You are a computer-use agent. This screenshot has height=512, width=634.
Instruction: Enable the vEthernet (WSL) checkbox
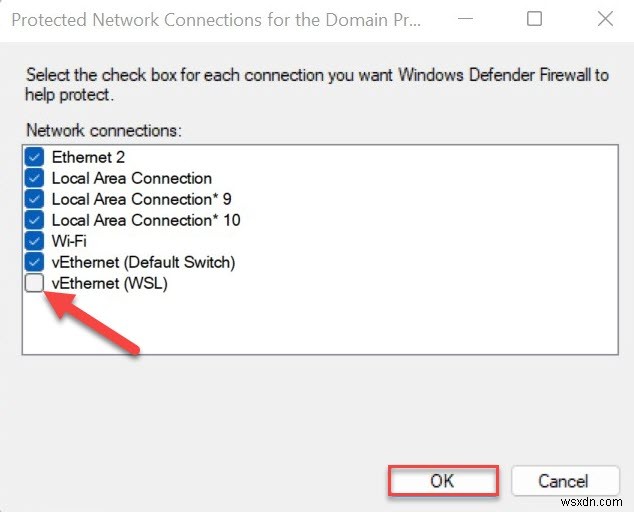tap(35, 283)
